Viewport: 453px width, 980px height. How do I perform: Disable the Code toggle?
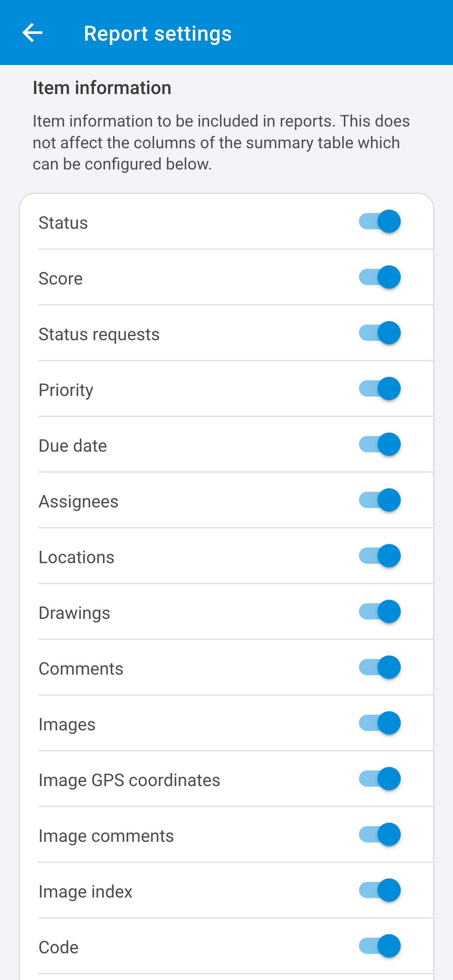point(379,946)
